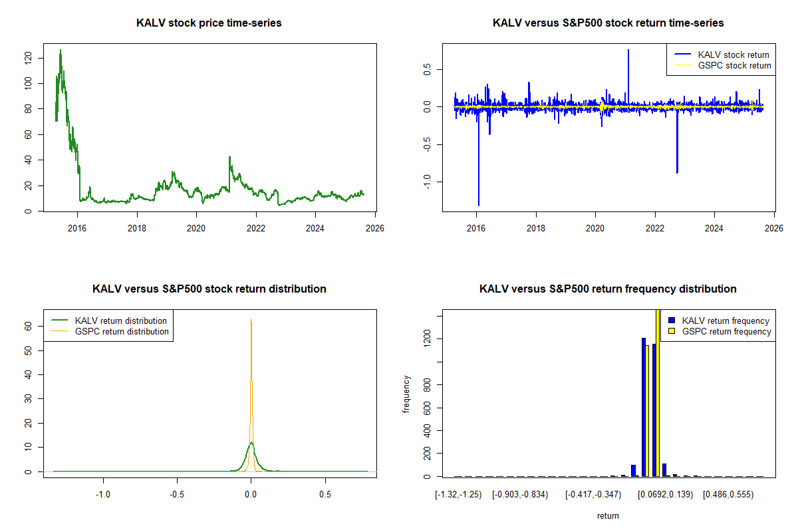Viewport: 798px width, 532px height.
Task: Click the yellow GSPC return frequency legend swatch
Action: click(671, 331)
